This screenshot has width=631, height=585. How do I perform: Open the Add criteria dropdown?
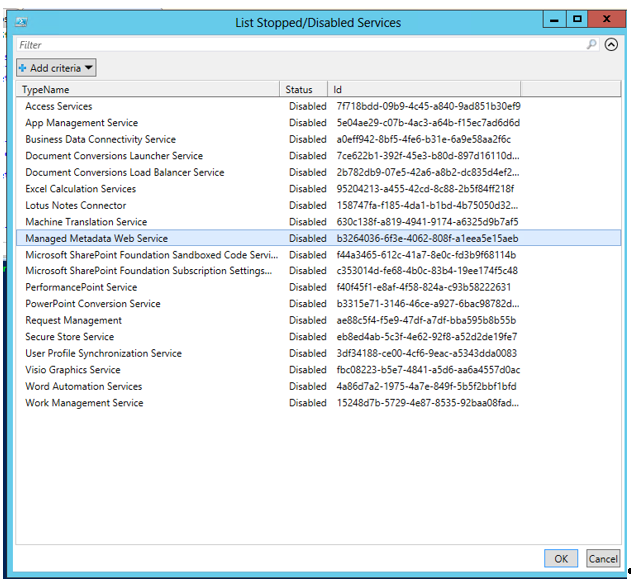tap(56, 68)
